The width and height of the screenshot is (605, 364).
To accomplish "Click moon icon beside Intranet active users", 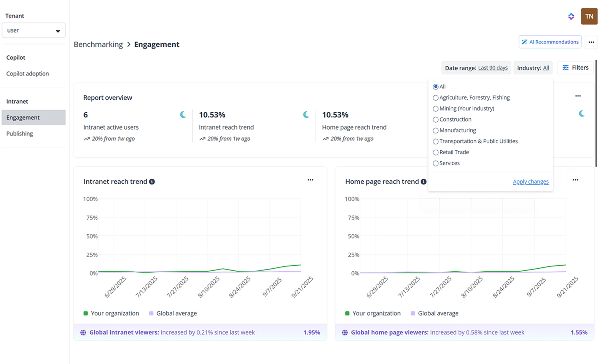I will (x=183, y=115).
